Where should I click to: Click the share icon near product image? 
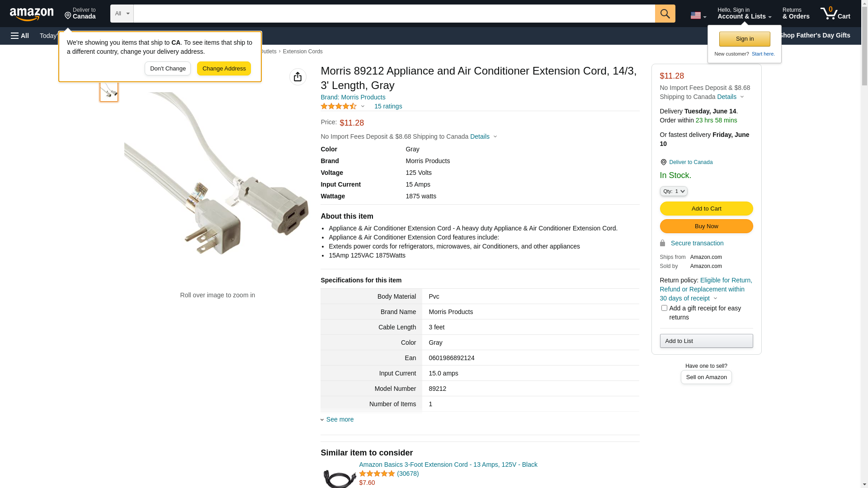click(x=297, y=77)
